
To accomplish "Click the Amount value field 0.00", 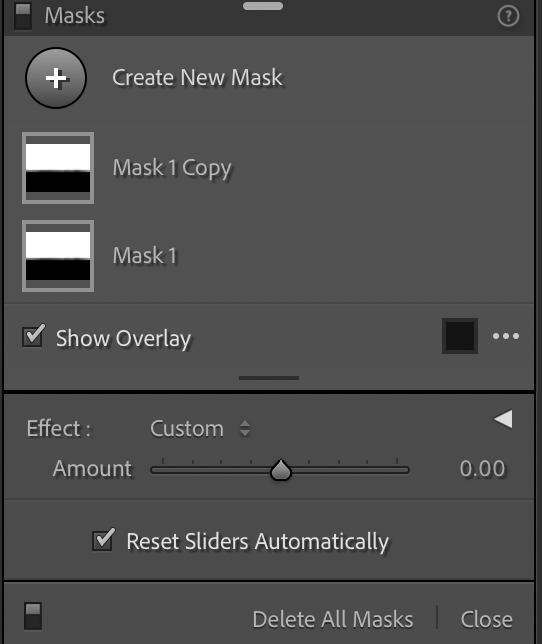I will 482,469.
